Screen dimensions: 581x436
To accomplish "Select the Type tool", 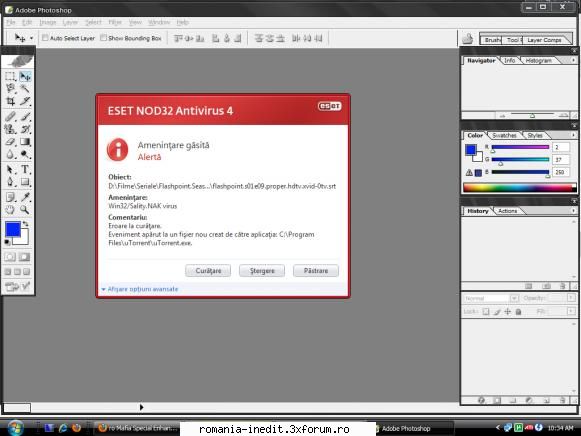I will pyautogui.click(x=25, y=169).
